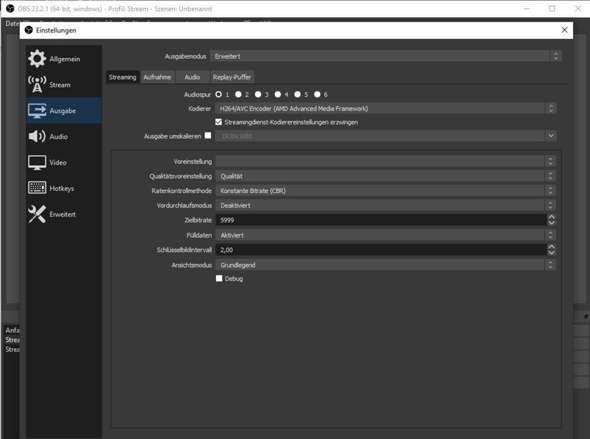
Task: Switch to the Audio output tab
Action: coord(192,77)
